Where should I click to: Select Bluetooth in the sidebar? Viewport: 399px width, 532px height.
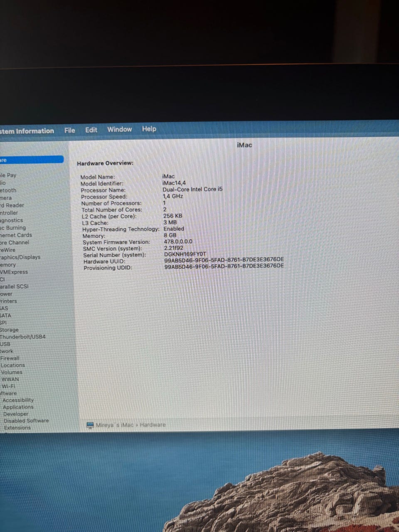point(8,190)
